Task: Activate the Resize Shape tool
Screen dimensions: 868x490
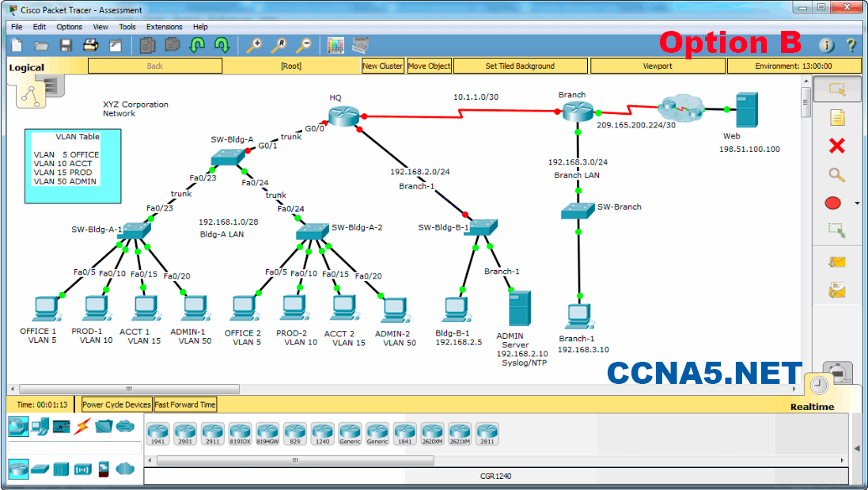Action: click(835, 230)
